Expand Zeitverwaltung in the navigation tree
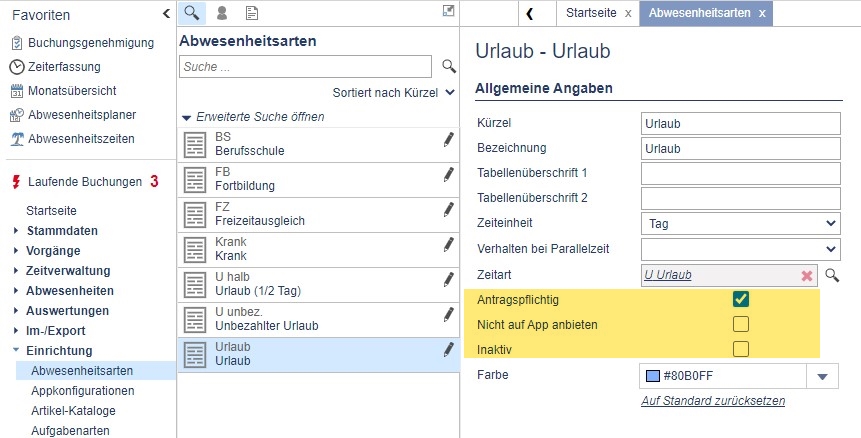861x438 pixels. click(x=16, y=271)
